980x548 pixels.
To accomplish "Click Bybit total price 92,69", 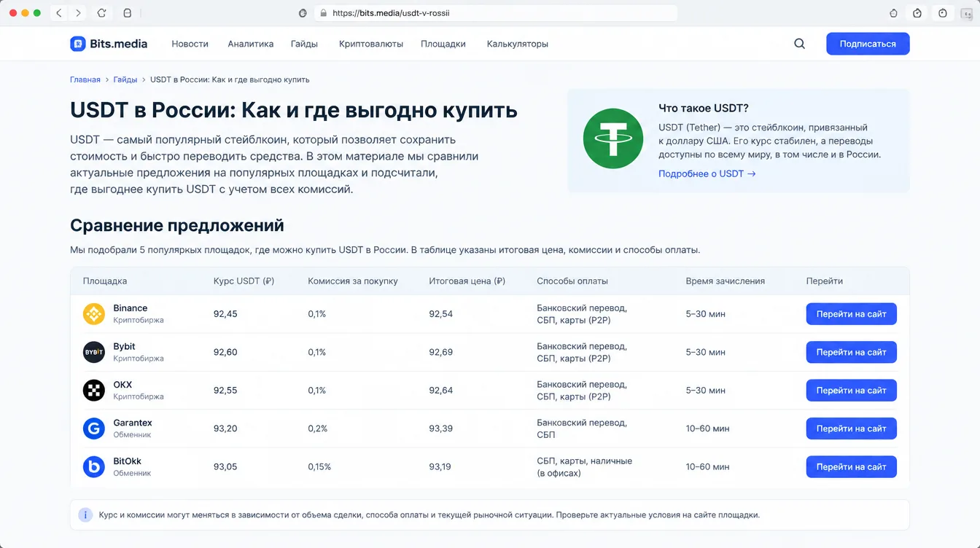I will [440, 352].
